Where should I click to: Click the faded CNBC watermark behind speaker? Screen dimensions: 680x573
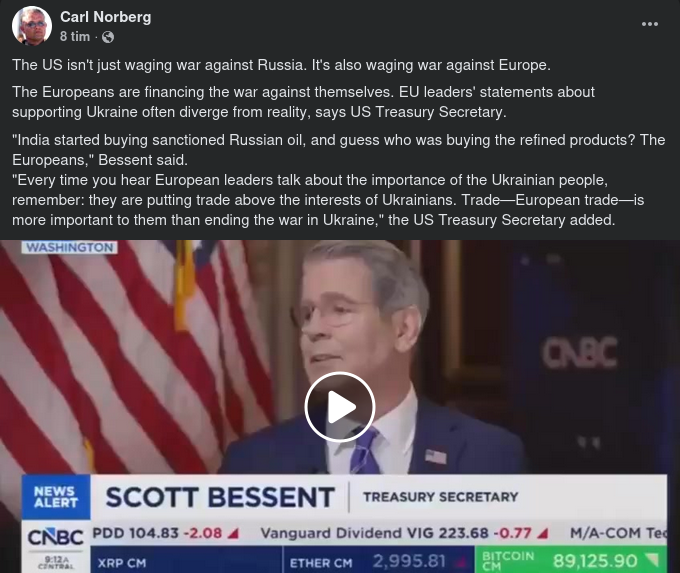pos(579,353)
